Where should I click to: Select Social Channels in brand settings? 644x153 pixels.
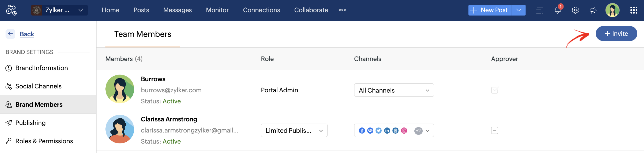pos(38,86)
